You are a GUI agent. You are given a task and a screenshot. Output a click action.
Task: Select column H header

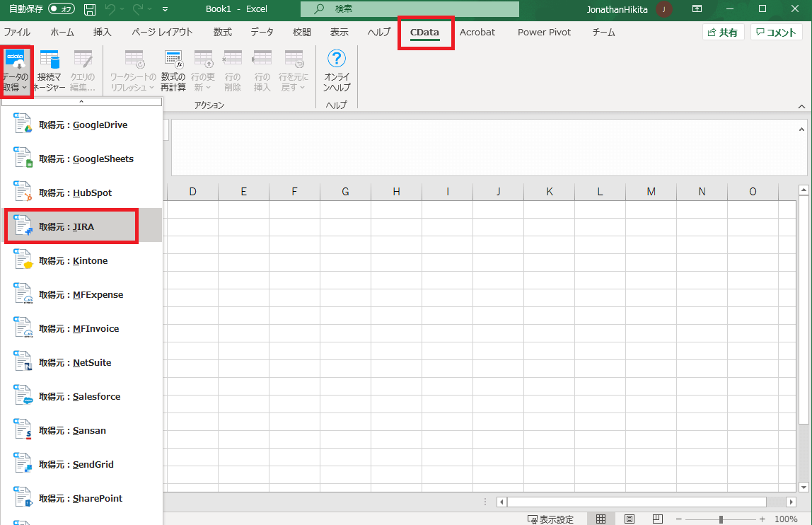click(396, 192)
